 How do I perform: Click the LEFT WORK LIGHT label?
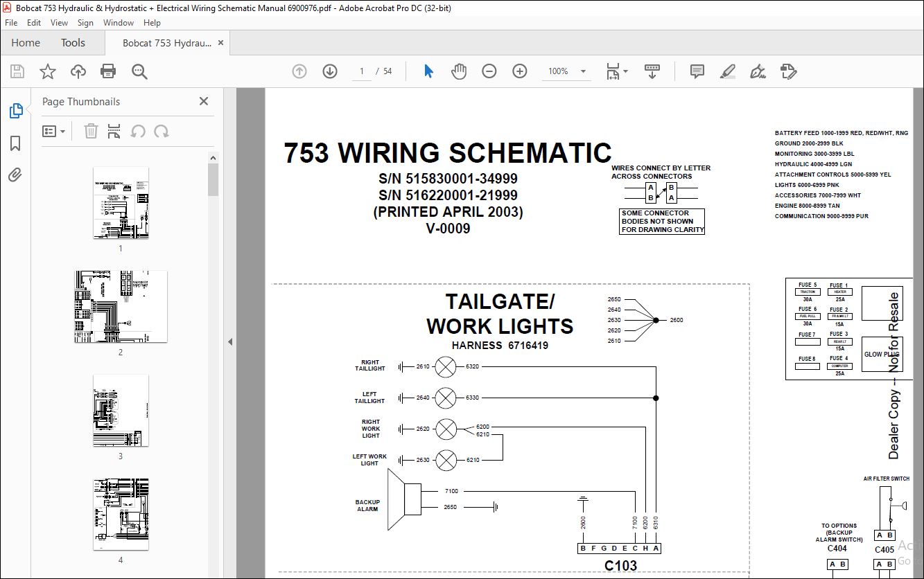[369, 460]
